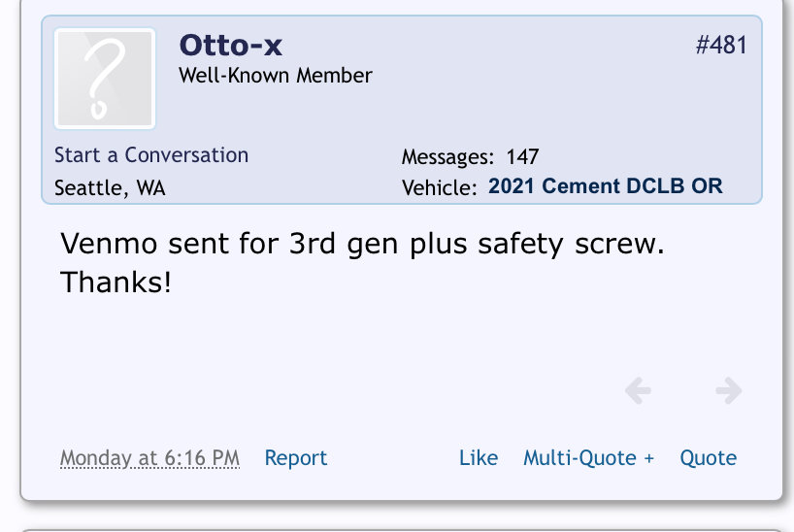
Task: Click the Vehicle: label
Action: pyautogui.click(x=440, y=187)
